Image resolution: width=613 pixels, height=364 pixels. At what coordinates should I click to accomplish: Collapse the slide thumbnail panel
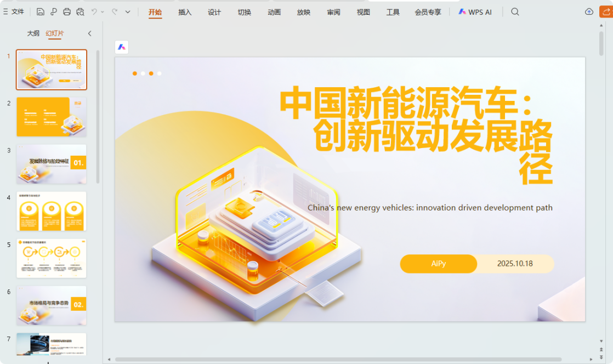(x=89, y=33)
